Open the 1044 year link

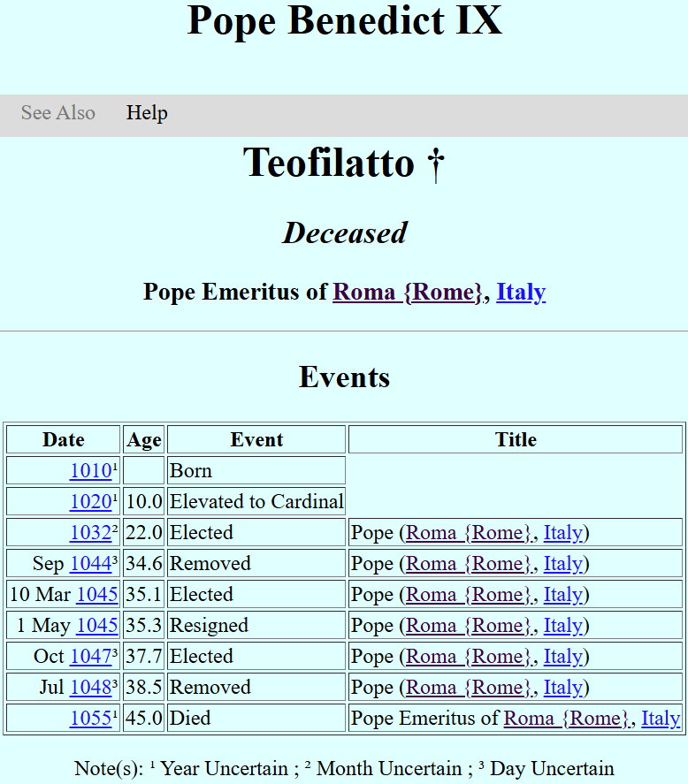pos(90,564)
